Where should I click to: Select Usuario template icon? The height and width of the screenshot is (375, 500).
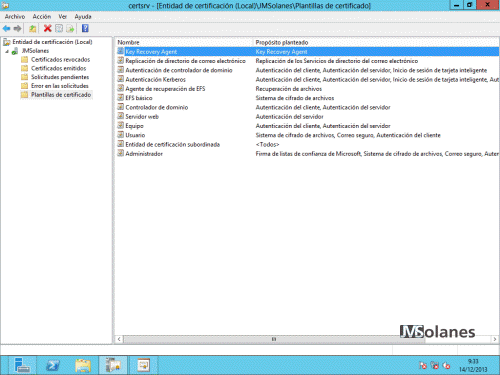[121, 135]
